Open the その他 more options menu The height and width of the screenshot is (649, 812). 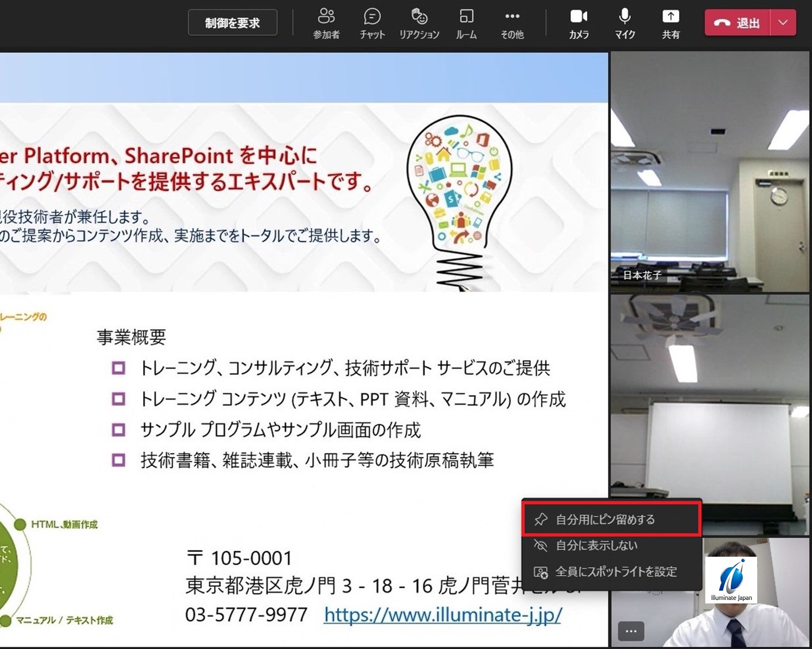coord(512,24)
